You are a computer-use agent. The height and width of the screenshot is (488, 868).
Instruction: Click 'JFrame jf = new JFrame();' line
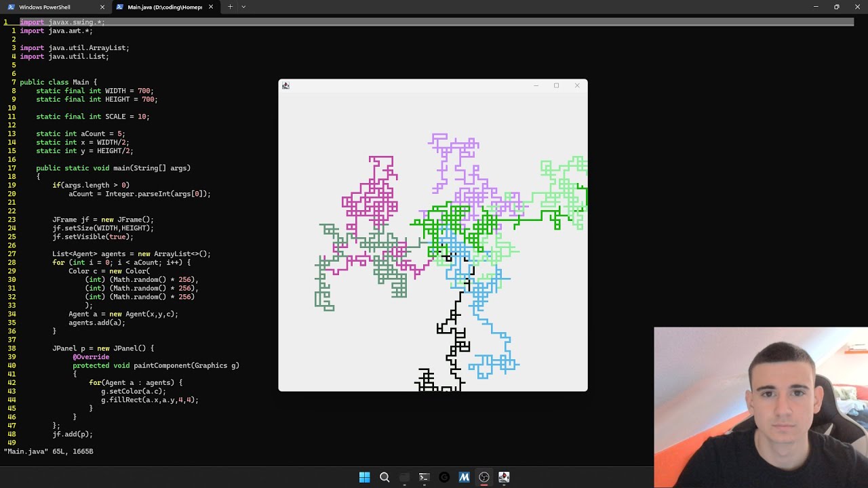click(x=103, y=220)
